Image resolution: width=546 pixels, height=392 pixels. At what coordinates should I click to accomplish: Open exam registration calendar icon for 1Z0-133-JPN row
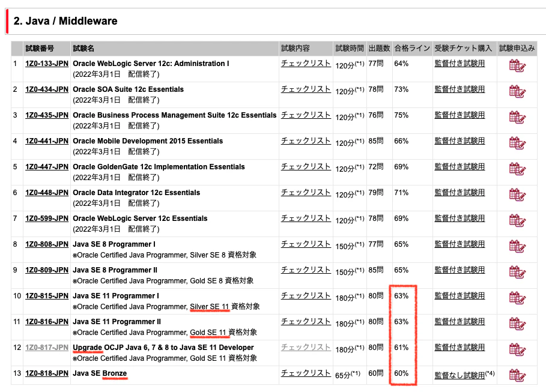point(517,66)
